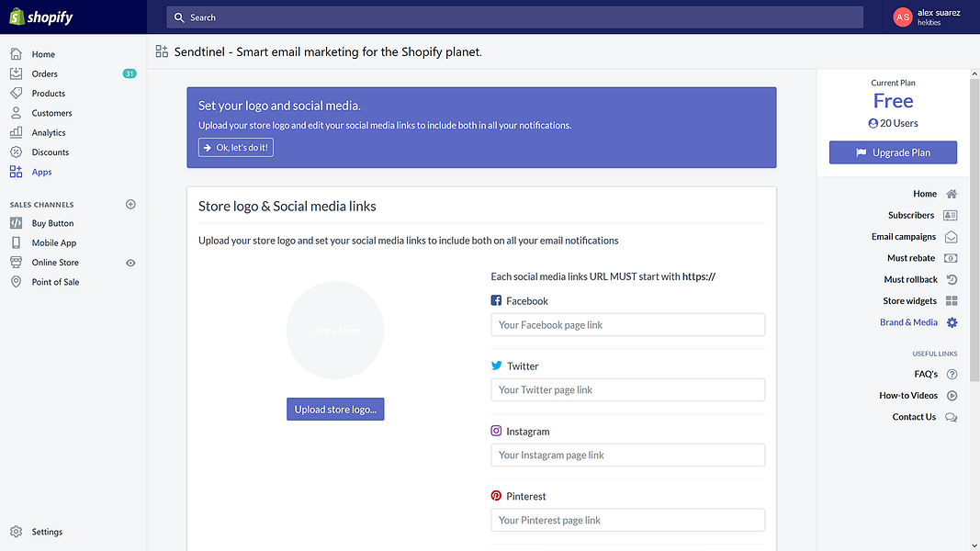
Task: Click the Must rollback history icon
Action: click(952, 279)
